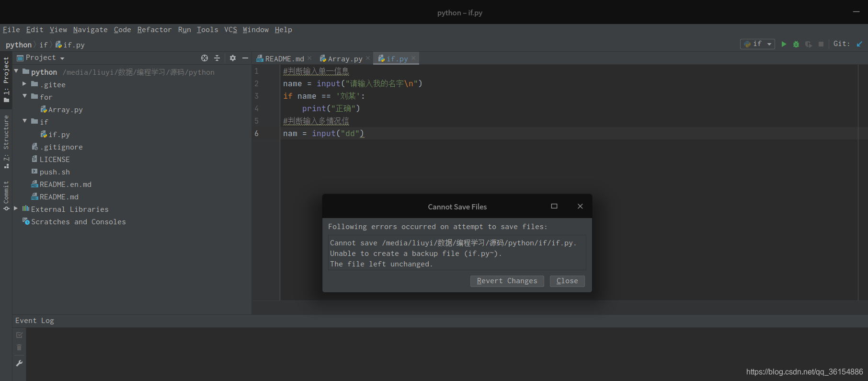Screen dimensions: 868x381
Task: Open the Tools menu
Action: tap(207, 30)
